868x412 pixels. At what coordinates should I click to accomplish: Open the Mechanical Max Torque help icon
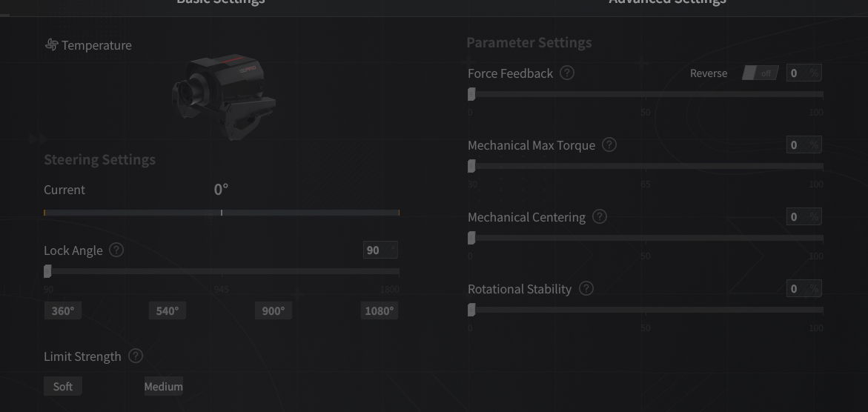coord(609,144)
